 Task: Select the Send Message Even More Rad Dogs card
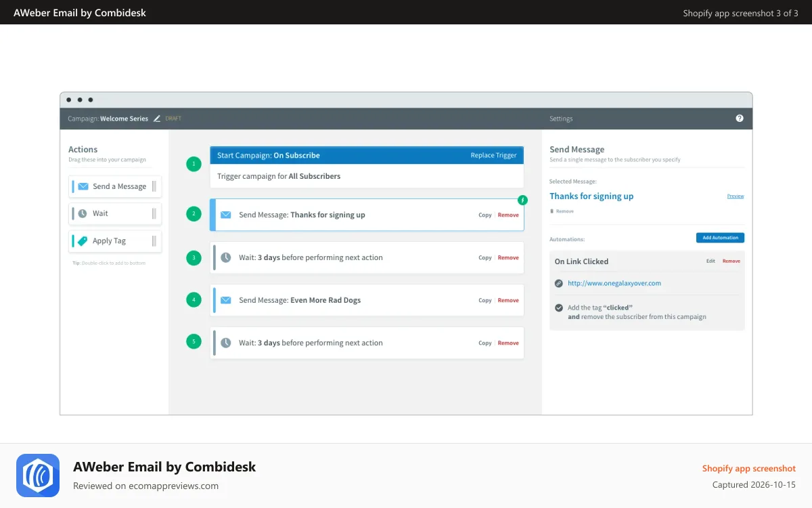tap(367, 300)
